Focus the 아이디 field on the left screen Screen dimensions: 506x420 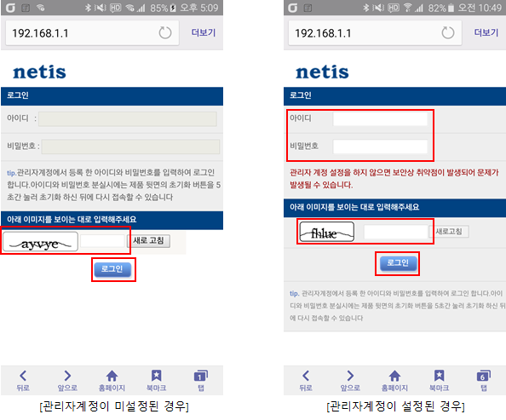point(128,118)
